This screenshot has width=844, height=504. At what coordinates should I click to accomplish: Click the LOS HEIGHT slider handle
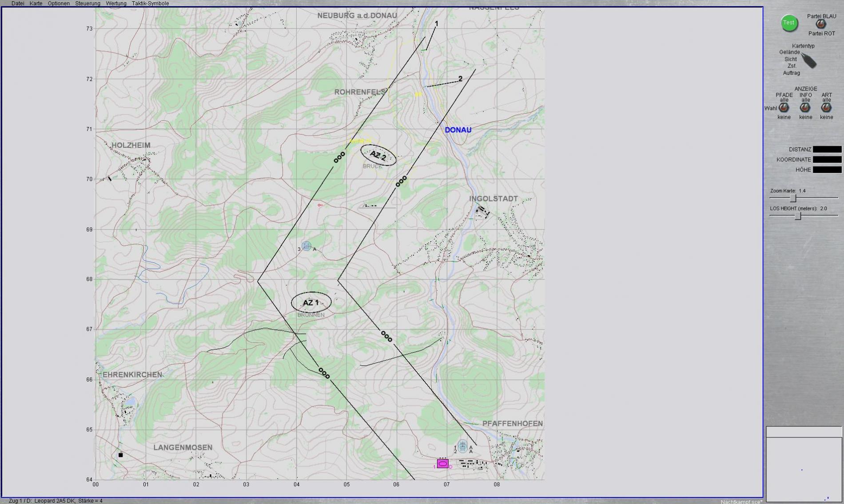pos(798,216)
